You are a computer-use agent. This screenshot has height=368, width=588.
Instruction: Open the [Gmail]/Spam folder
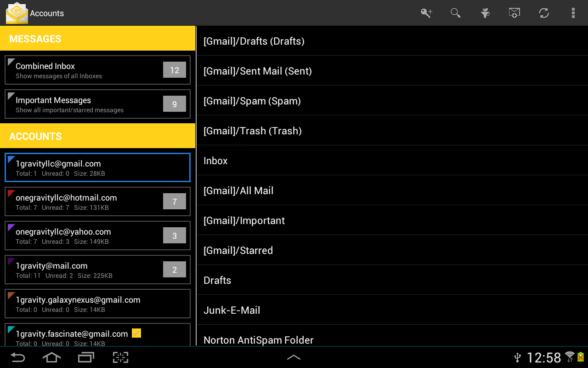click(x=252, y=101)
